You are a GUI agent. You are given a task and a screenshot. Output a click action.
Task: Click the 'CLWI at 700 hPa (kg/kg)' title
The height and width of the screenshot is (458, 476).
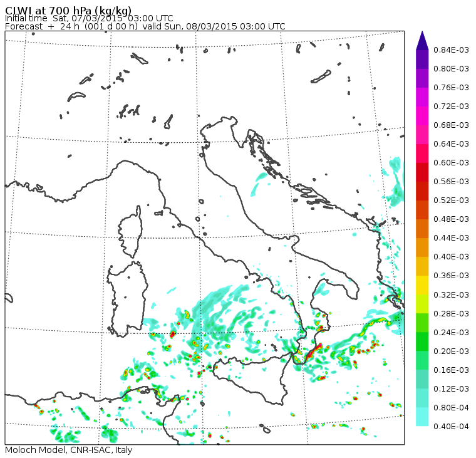pos(68,10)
